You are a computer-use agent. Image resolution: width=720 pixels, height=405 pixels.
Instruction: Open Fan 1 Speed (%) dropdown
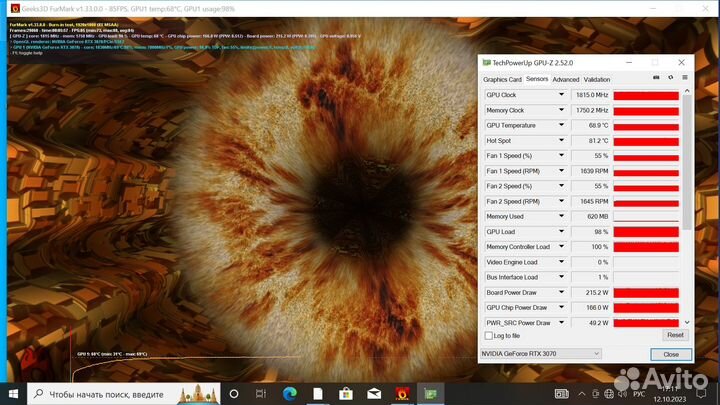coord(561,156)
